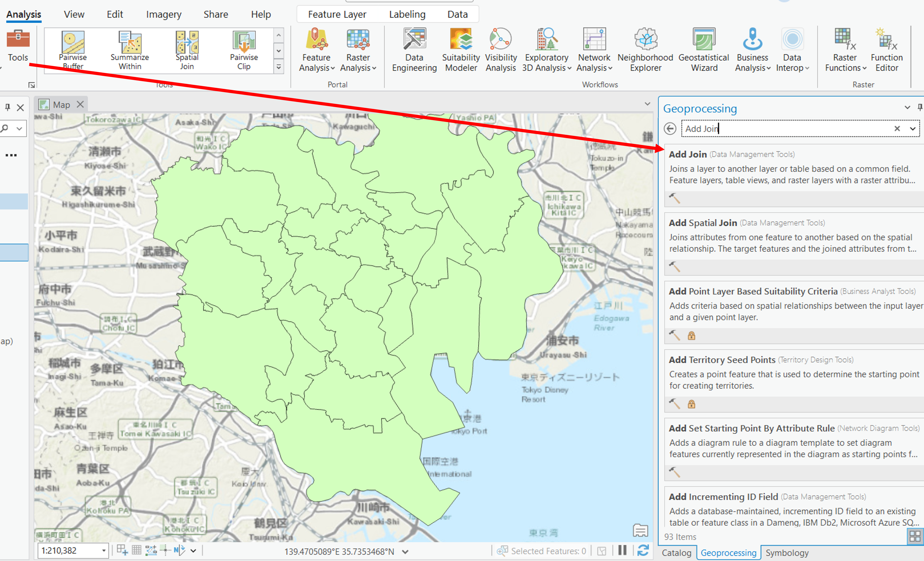The height and width of the screenshot is (561, 924).
Task: Open the Tools group dialog launcher
Action: (32, 85)
